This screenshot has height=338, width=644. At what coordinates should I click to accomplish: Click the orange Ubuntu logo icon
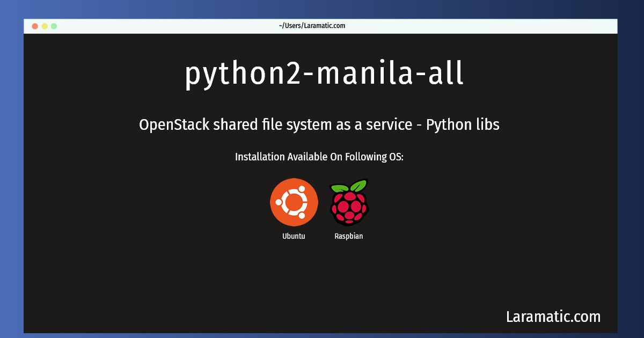(294, 202)
